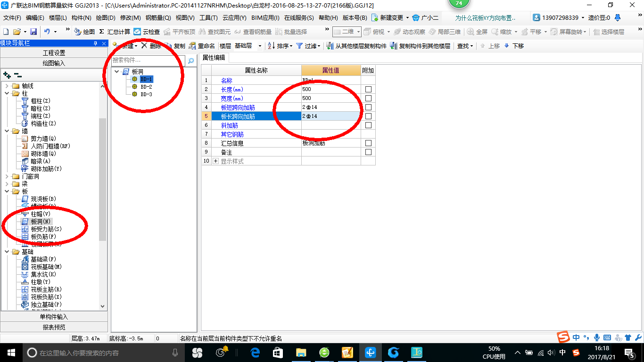This screenshot has width=644, height=362.
Task: Expand the 梁 folder
Action: point(7,184)
